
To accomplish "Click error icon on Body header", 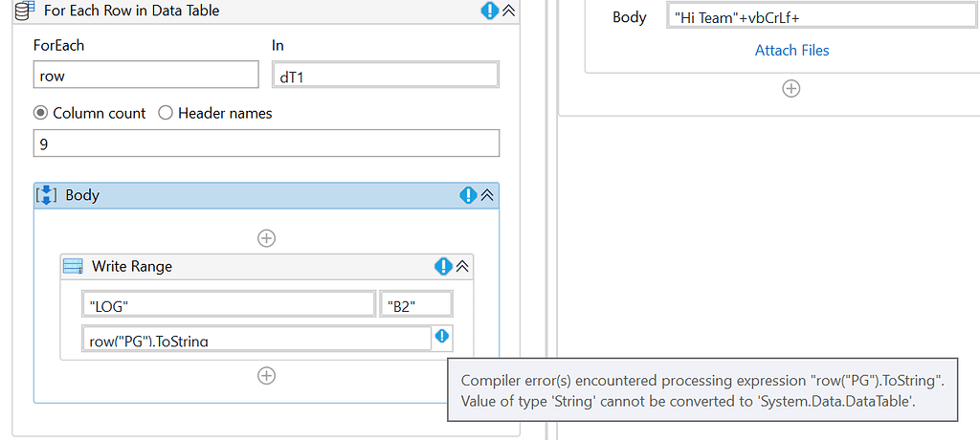I will pyautogui.click(x=468, y=195).
